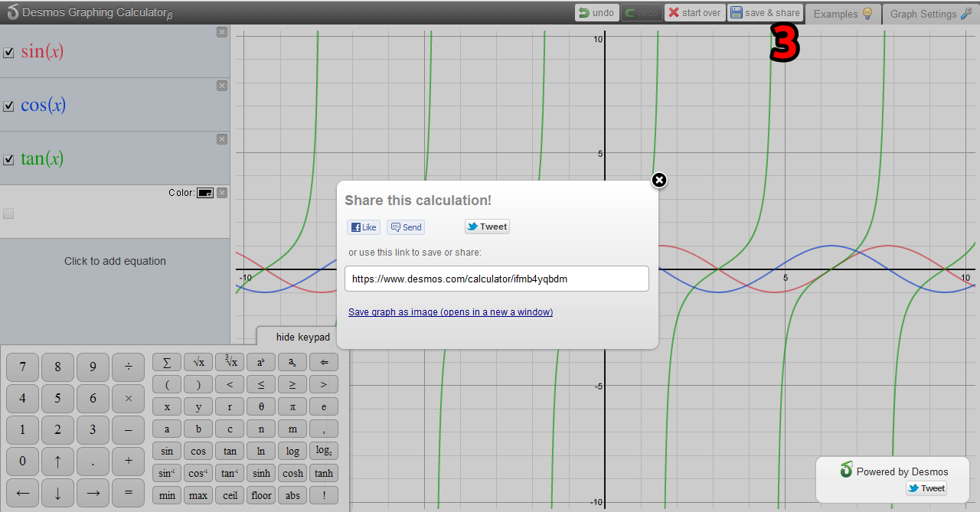This screenshot has width=980, height=512.
Task: Click the Tweet button under Powered by Desmos
Action: pos(926,488)
